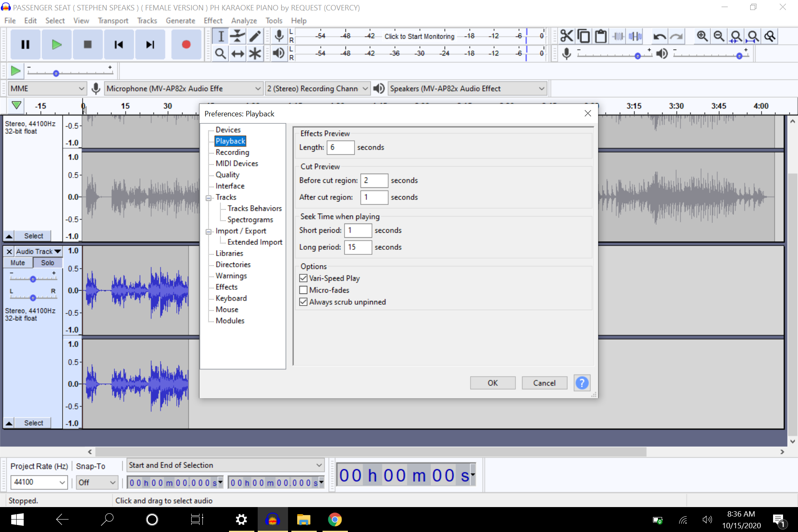Disable Vari-Speed Play
The height and width of the screenshot is (532, 798).
pyautogui.click(x=303, y=278)
